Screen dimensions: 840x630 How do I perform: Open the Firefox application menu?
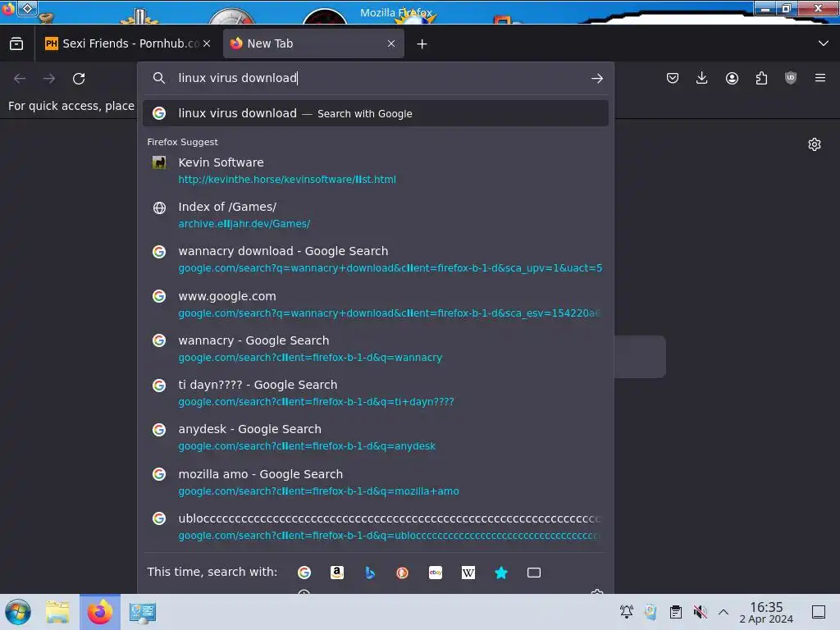820,78
